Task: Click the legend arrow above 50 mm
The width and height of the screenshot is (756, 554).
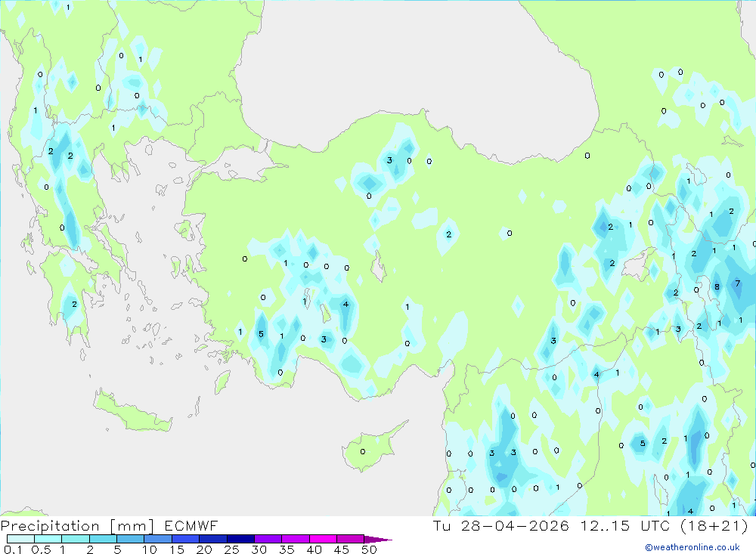Action: coord(378,540)
